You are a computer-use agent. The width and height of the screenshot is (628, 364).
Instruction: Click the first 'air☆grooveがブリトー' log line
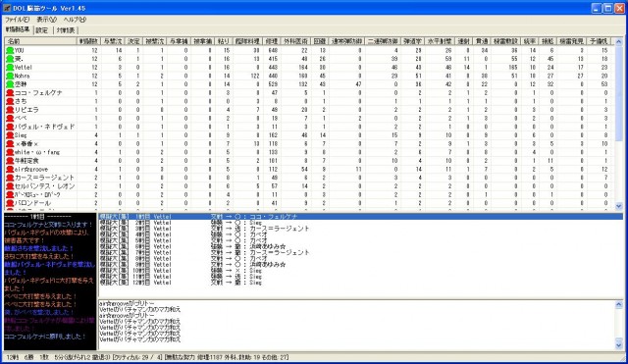(127, 304)
